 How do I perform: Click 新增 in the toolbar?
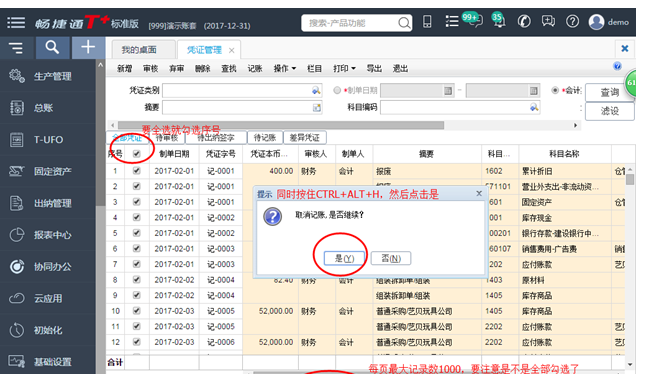coord(124,68)
